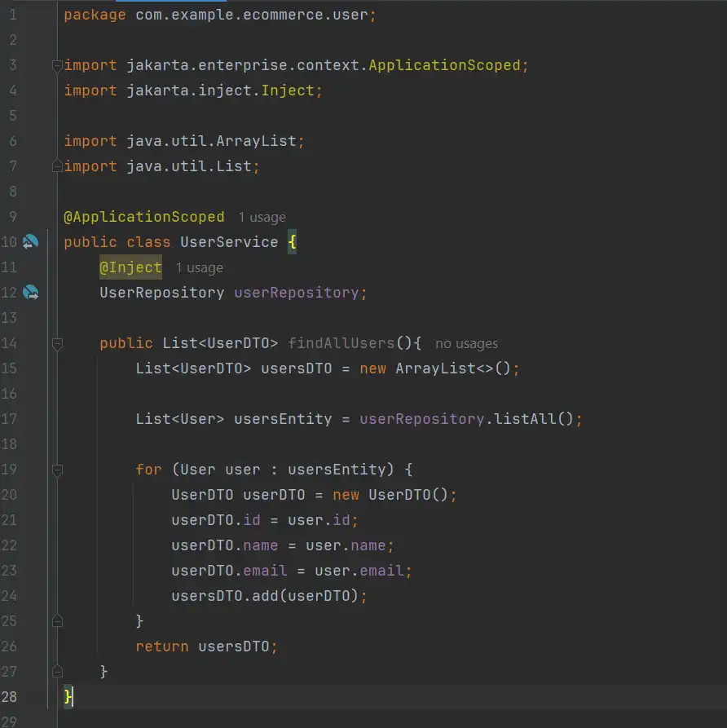
Task: Click the bean gutter icon beside UserService class
Action: pyautogui.click(x=31, y=241)
